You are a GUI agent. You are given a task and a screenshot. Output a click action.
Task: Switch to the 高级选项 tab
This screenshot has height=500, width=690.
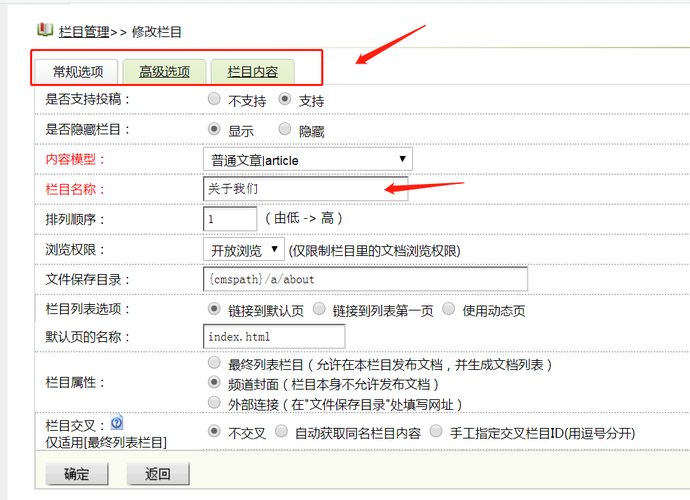pyautogui.click(x=164, y=72)
